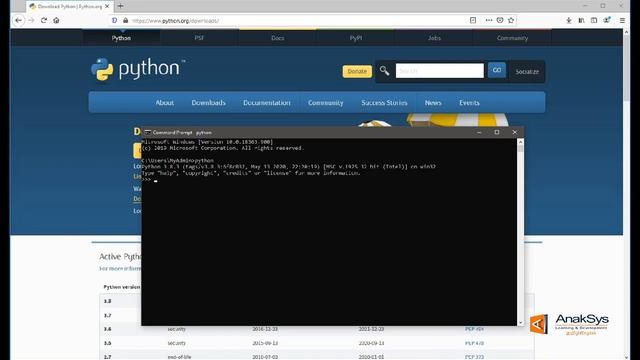This screenshot has width=640, height=360.
Task: Open the Community item in blue menu bar
Action: (x=326, y=103)
